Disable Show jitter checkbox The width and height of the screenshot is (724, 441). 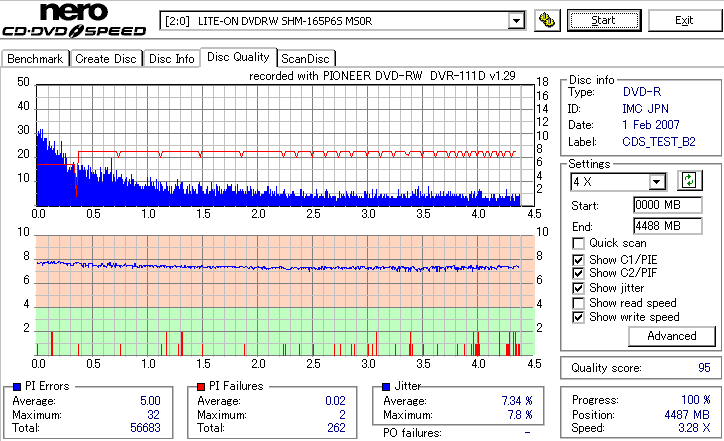pyautogui.click(x=578, y=289)
